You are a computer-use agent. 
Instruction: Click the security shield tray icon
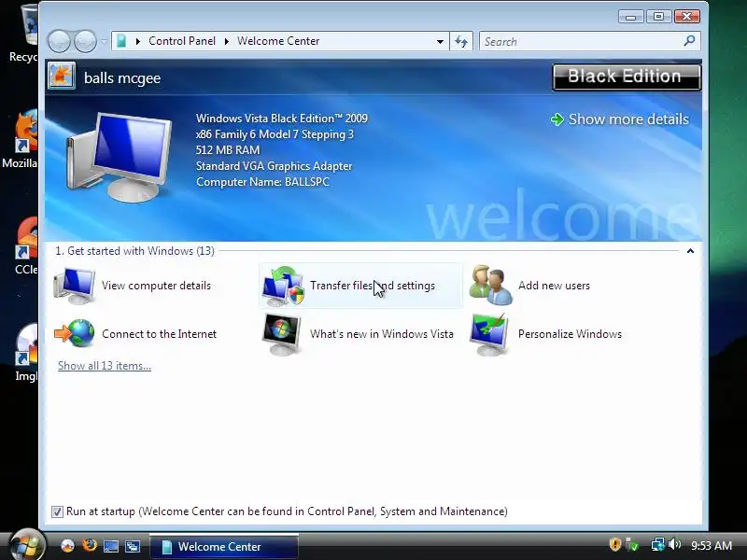point(614,544)
